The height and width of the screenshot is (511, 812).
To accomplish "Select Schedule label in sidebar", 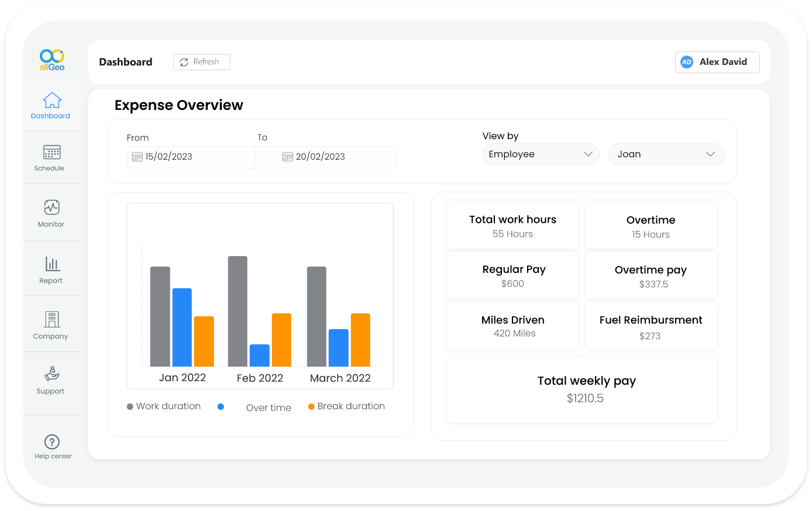I will click(49, 168).
